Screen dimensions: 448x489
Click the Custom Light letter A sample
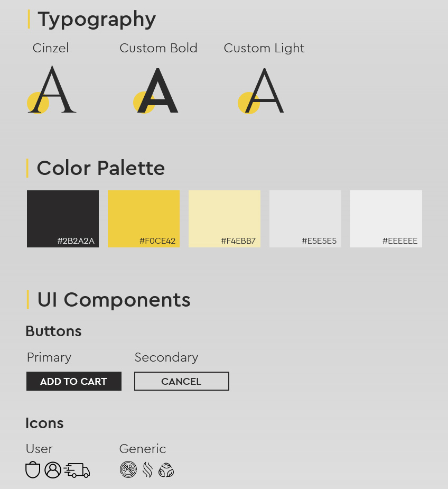(263, 91)
